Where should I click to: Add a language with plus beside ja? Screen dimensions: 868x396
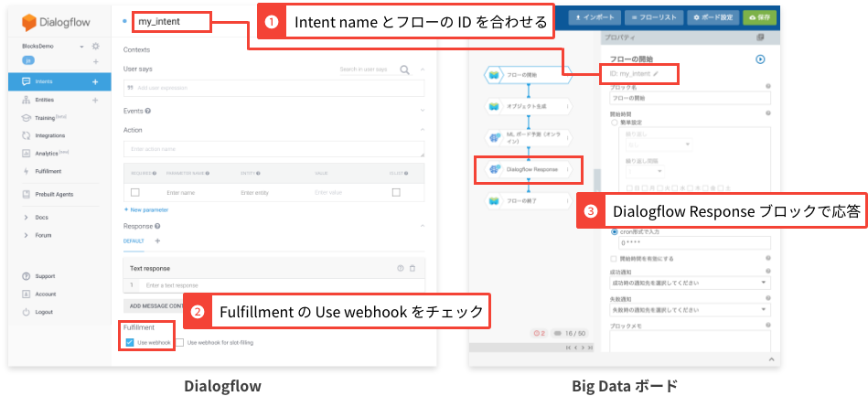pyautogui.click(x=96, y=61)
